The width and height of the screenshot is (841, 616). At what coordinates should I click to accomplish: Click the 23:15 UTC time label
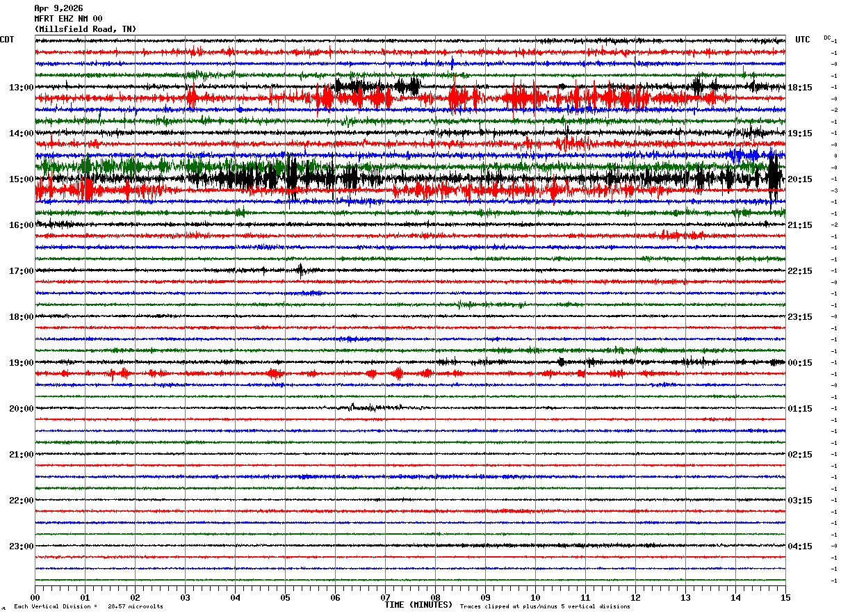tap(800, 317)
